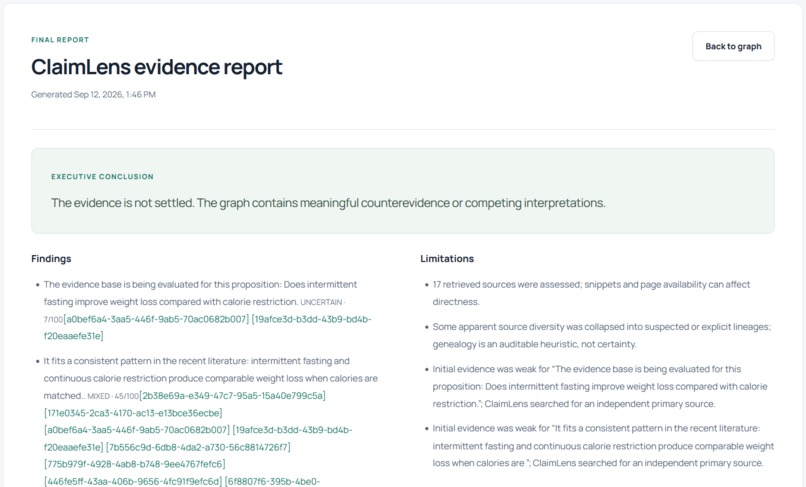Click the ClaimLens evidence report title
The image size is (806, 487).
[157, 67]
